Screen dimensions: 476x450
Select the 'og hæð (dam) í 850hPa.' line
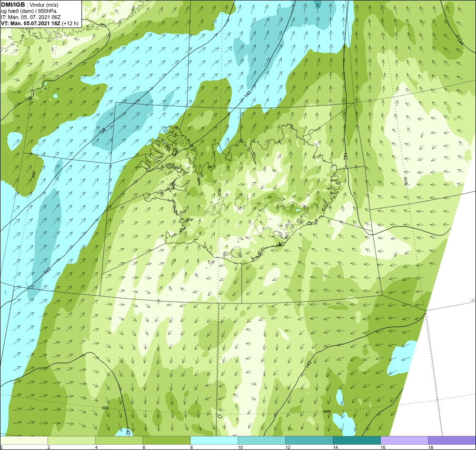(x=29, y=11)
